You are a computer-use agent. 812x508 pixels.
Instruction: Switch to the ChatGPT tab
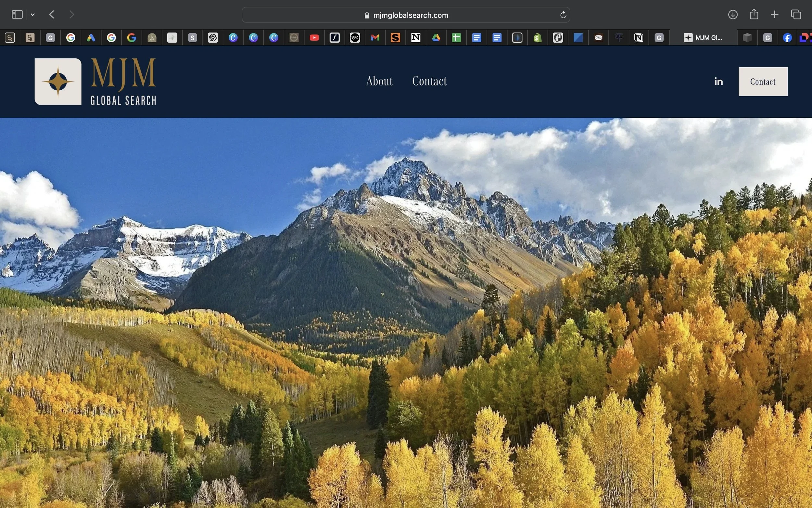(x=213, y=38)
